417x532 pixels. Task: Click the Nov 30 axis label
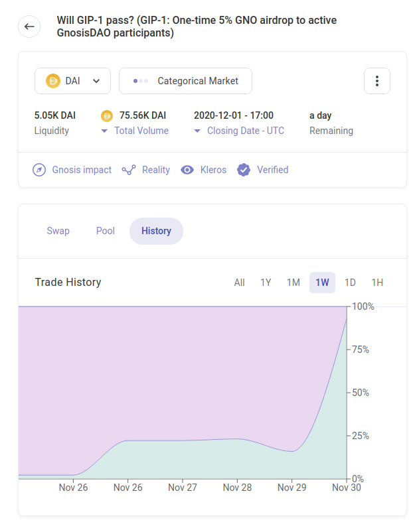(347, 488)
